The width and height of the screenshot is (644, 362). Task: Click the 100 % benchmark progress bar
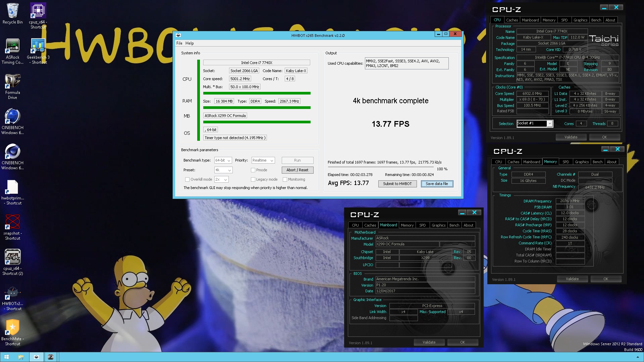[380, 167]
